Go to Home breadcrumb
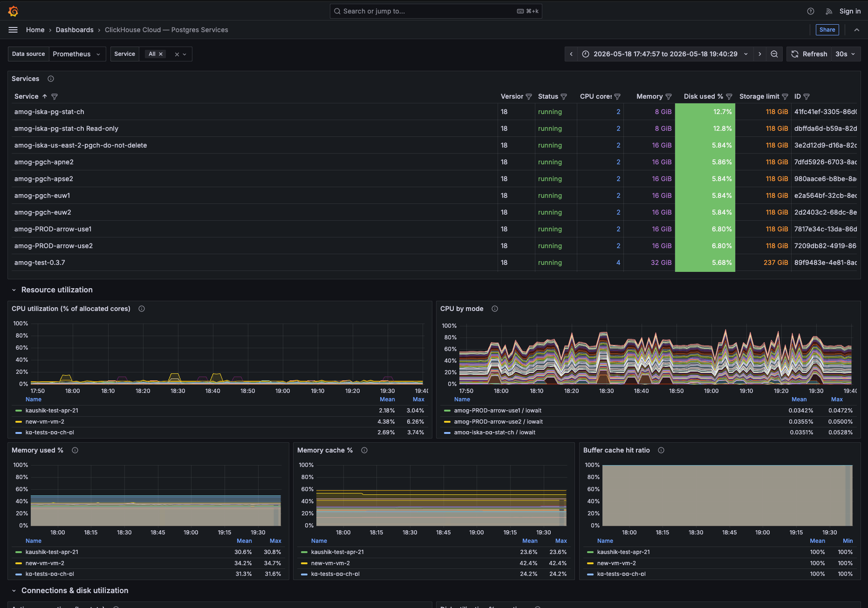 pyautogui.click(x=35, y=30)
